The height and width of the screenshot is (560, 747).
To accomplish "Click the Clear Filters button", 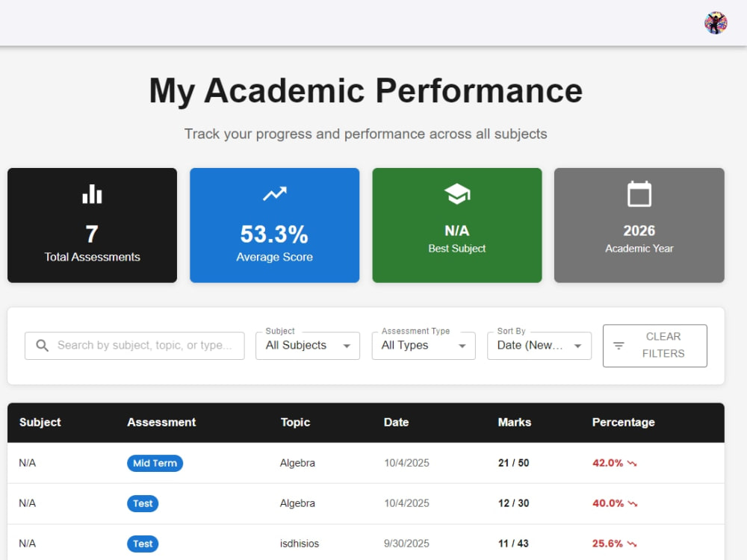I will click(654, 346).
